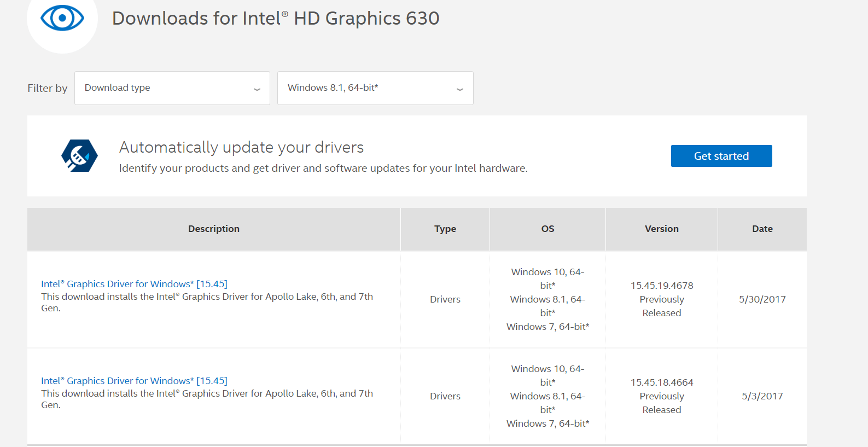868x447 pixels.
Task: Click the Filter by label
Action: tap(48, 88)
